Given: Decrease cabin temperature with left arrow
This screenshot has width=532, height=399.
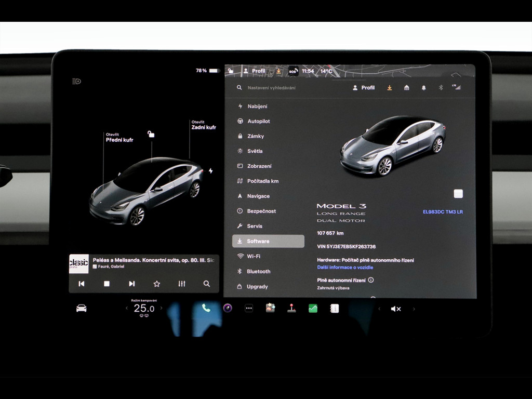Looking at the screenshot, I should click(x=127, y=309).
